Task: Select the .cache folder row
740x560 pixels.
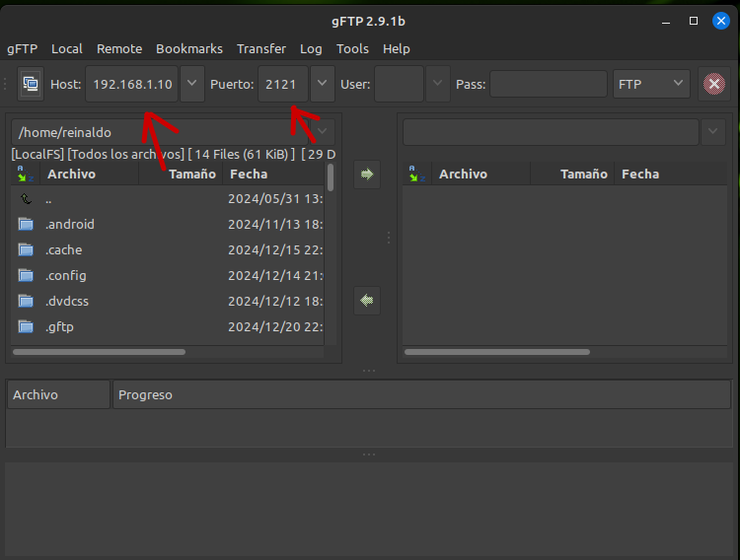Action: (168, 249)
